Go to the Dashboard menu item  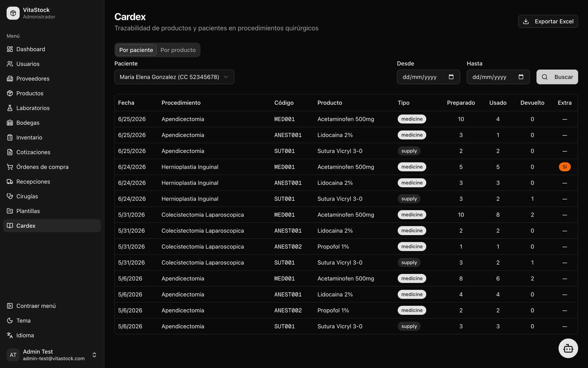(x=52, y=49)
